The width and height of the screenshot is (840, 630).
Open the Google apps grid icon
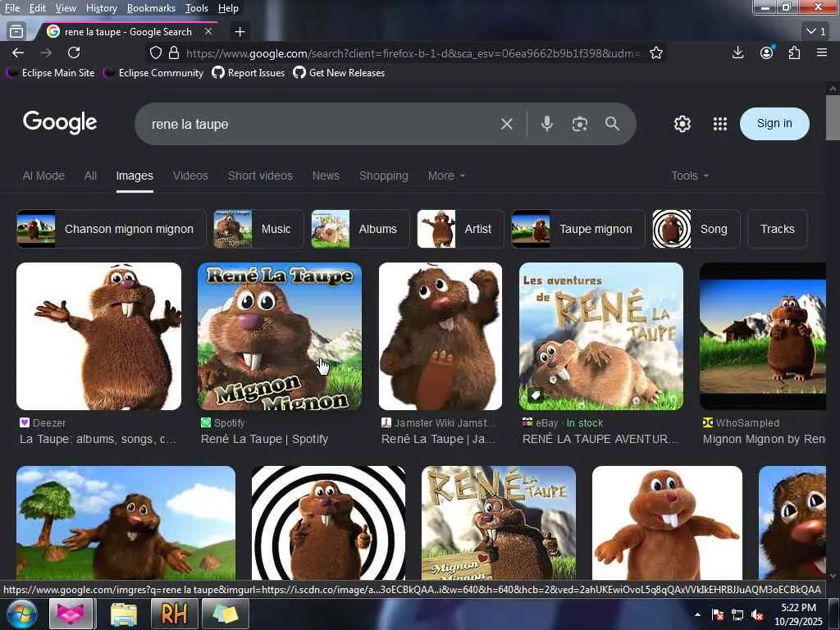click(x=720, y=124)
